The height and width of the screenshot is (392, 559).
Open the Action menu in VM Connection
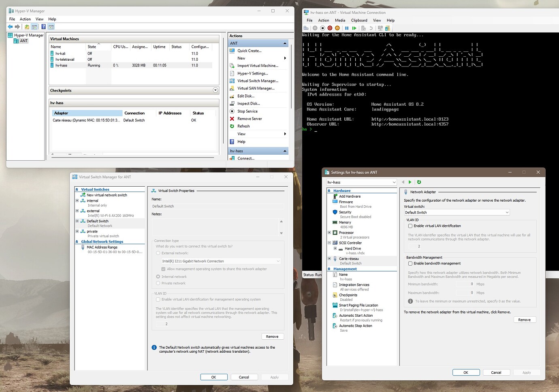tap(323, 20)
